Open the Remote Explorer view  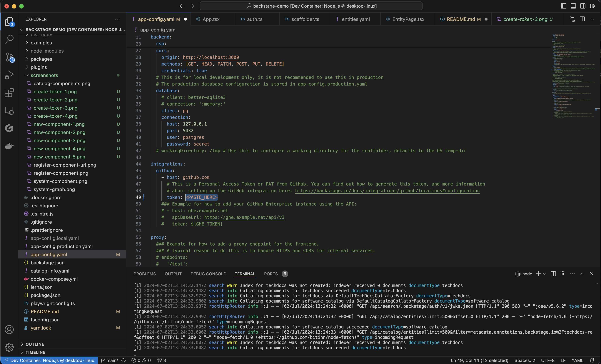[x=9, y=111]
